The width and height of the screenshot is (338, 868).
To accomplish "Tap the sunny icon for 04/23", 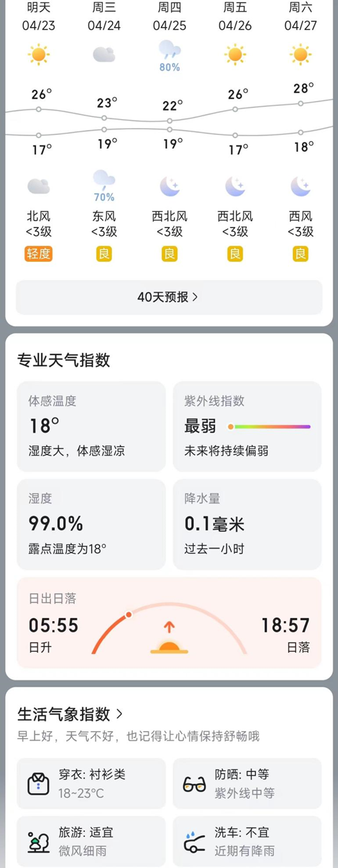I will point(39,55).
